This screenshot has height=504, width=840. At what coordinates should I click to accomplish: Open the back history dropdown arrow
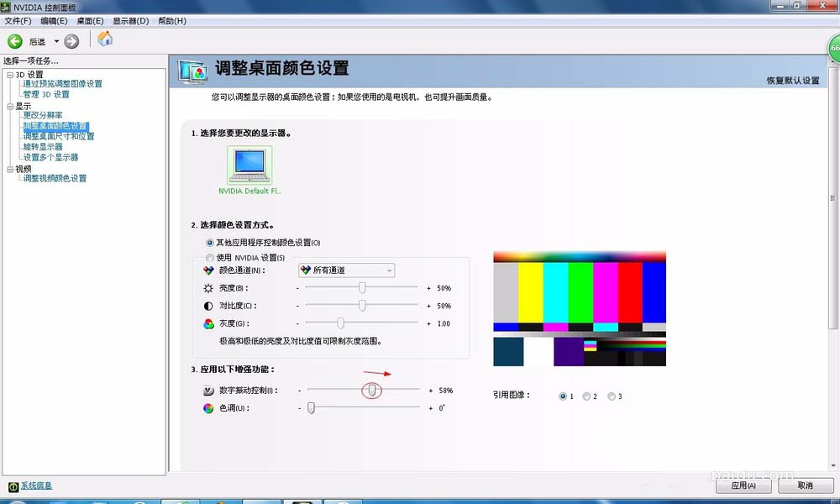coord(56,41)
